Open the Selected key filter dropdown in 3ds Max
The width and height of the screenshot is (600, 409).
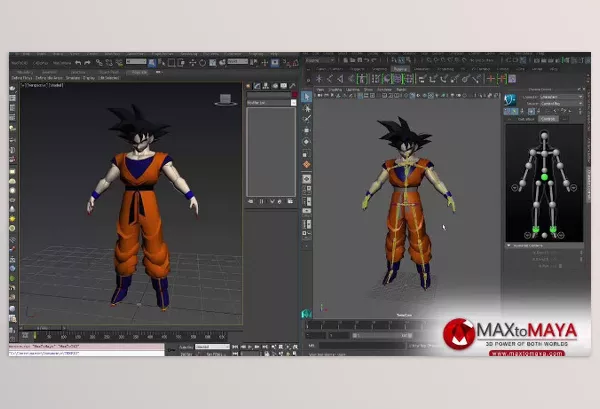pyautogui.click(x=212, y=347)
